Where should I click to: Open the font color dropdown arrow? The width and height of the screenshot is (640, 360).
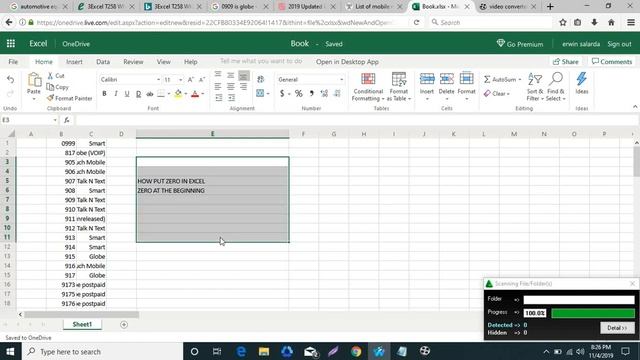pyautogui.click(x=203, y=94)
